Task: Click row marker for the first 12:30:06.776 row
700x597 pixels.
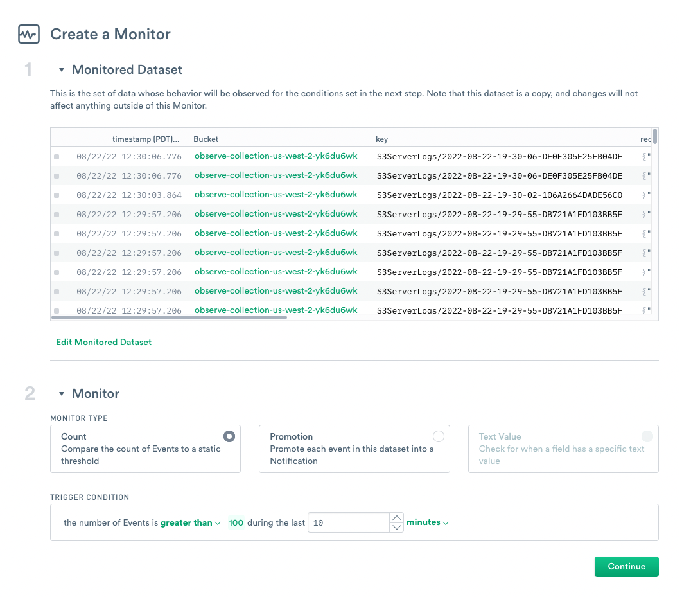Action: tap(57, 157)
